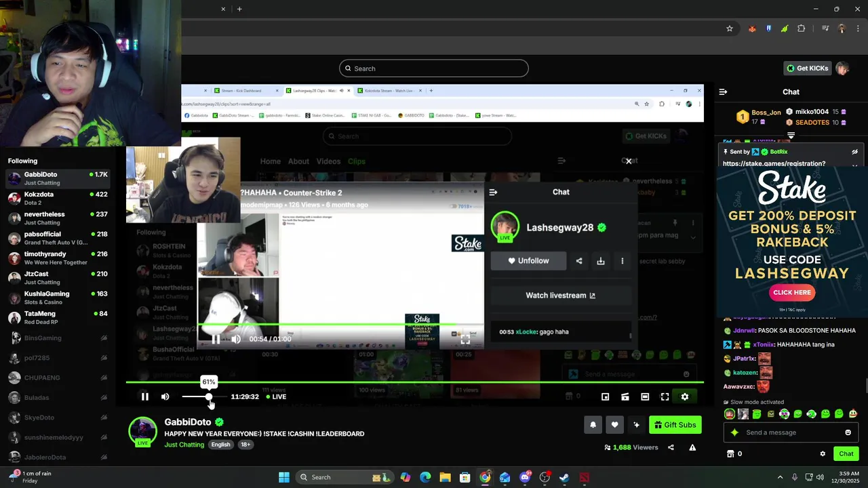Image resolution: width=868 pixels, height=488 pixels.
Task: Open user profile avatar menu
Action: pos(842,68)
